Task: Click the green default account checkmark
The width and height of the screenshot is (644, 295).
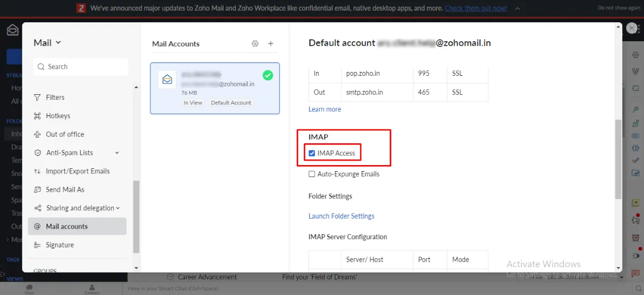Action: 268,75
